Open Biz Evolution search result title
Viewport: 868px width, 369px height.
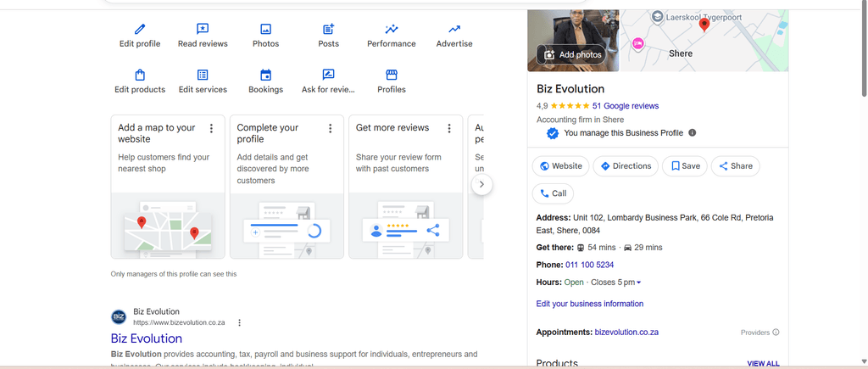[146, 338]
